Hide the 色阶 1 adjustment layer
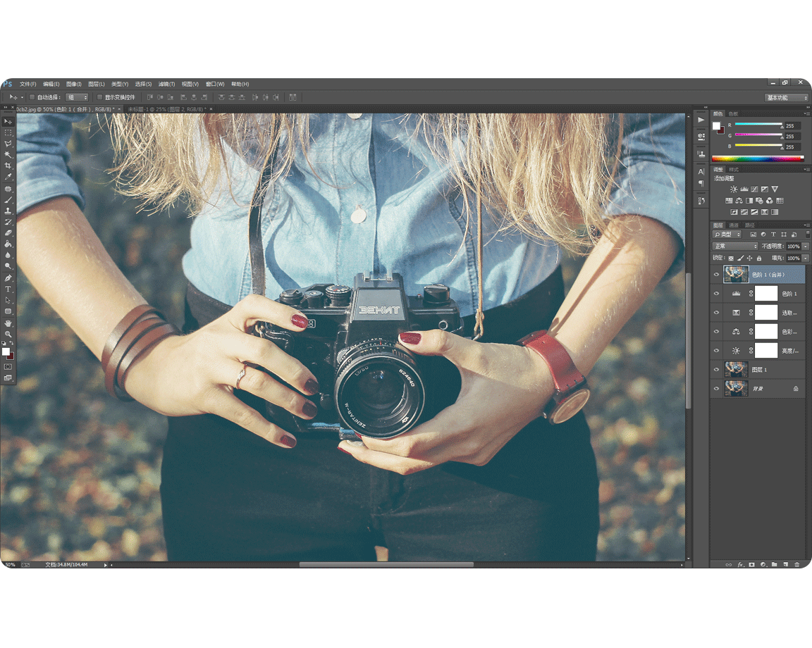 tap(717, 294)
